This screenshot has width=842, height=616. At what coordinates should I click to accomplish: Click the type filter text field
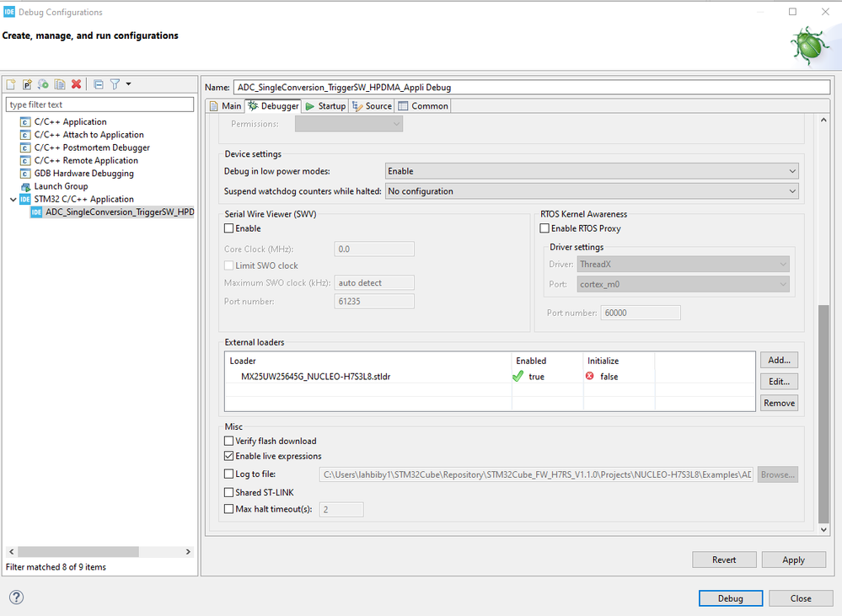pyautogui.click(x=100, y=104)
